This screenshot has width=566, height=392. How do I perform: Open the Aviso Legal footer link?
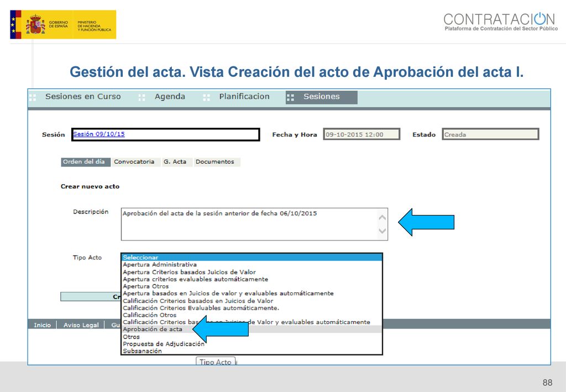[x=81, y=325]
